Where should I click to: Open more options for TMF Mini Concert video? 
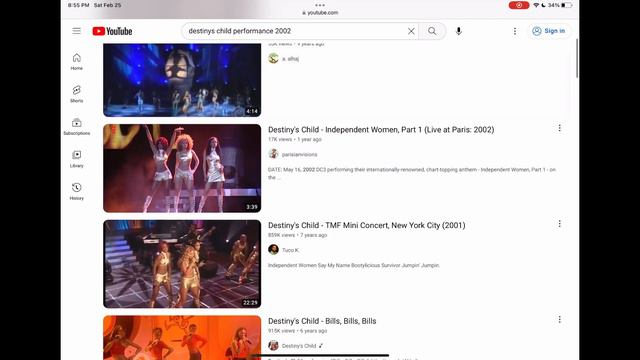pos(559,224)
